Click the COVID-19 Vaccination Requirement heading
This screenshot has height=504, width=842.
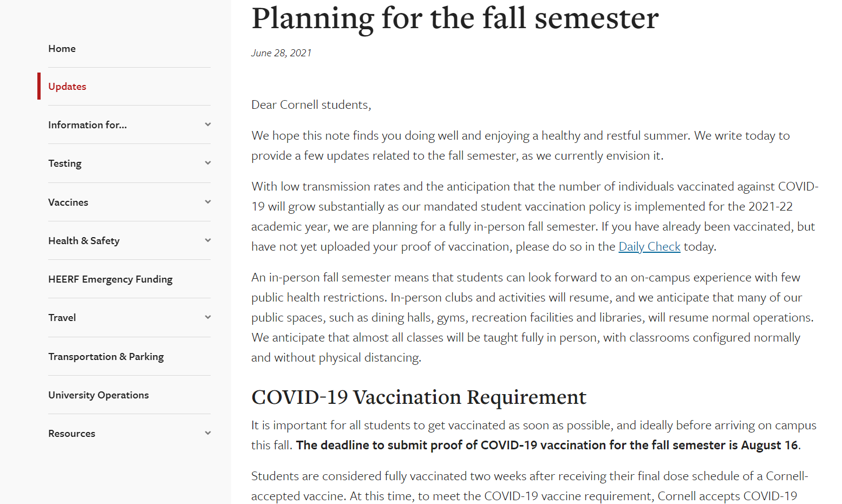(x=419, y=397)
